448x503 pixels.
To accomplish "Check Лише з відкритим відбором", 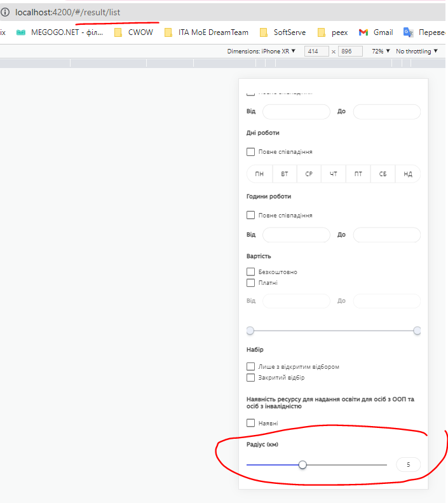I will tap(250, 366).
